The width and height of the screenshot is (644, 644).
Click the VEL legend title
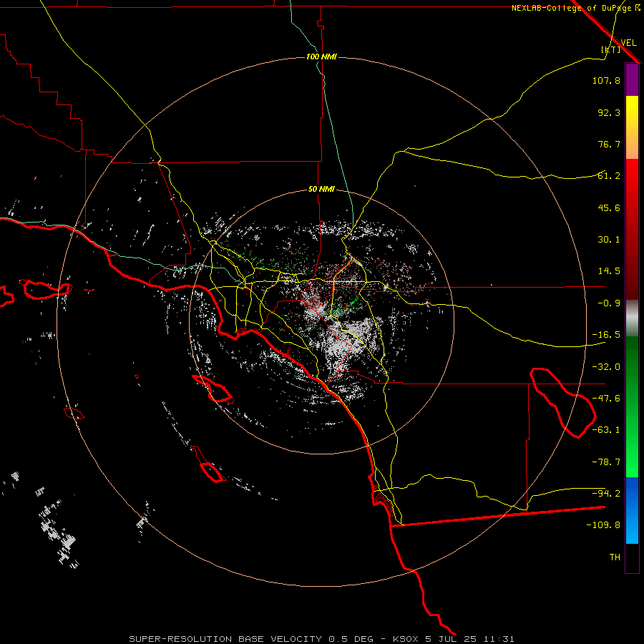pyautogui.click(x=628, y=43)
